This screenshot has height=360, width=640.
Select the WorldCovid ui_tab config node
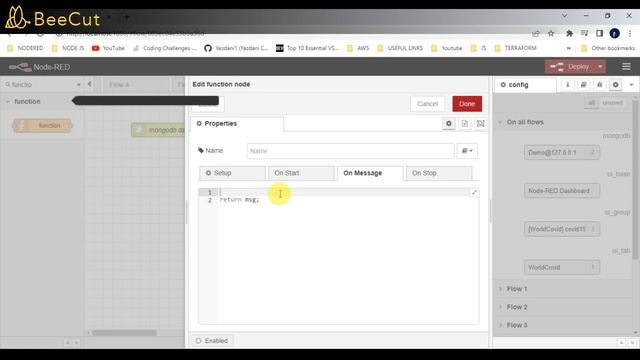pos(562,267)
